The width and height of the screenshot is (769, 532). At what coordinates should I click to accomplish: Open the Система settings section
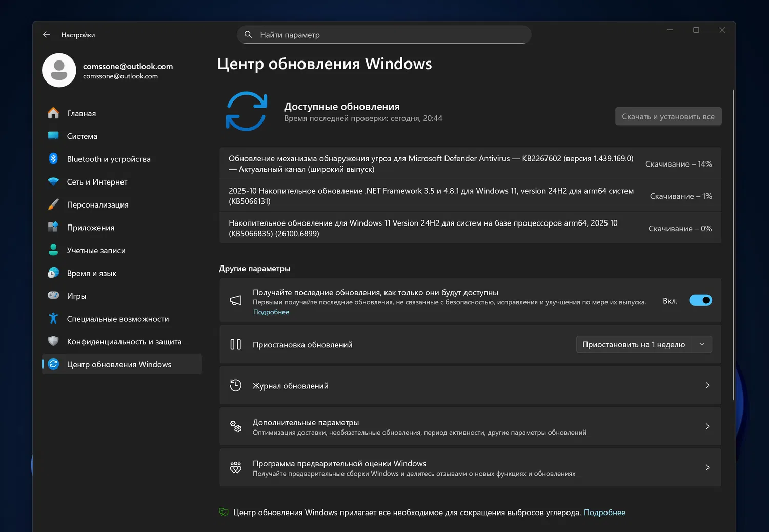[x=82, y=136]
